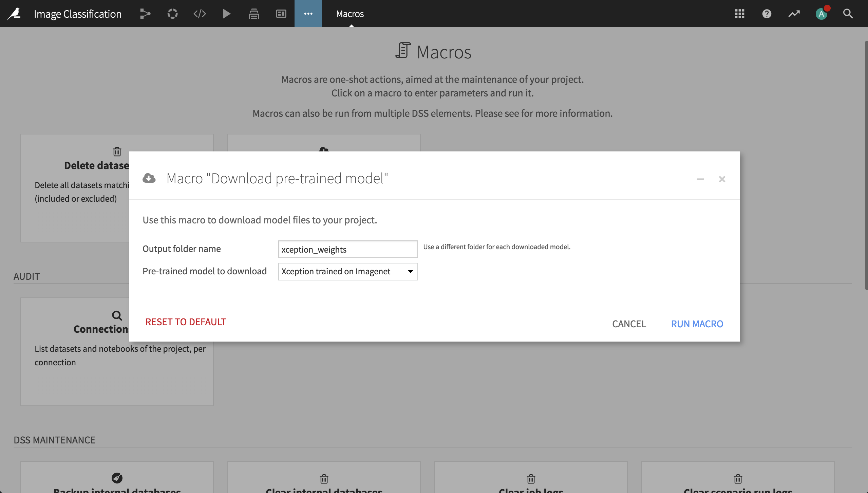868x493 pixels.
Task: Open Dashboards with the panel icon
Action: pyautogui.click(x=280, y=14)
